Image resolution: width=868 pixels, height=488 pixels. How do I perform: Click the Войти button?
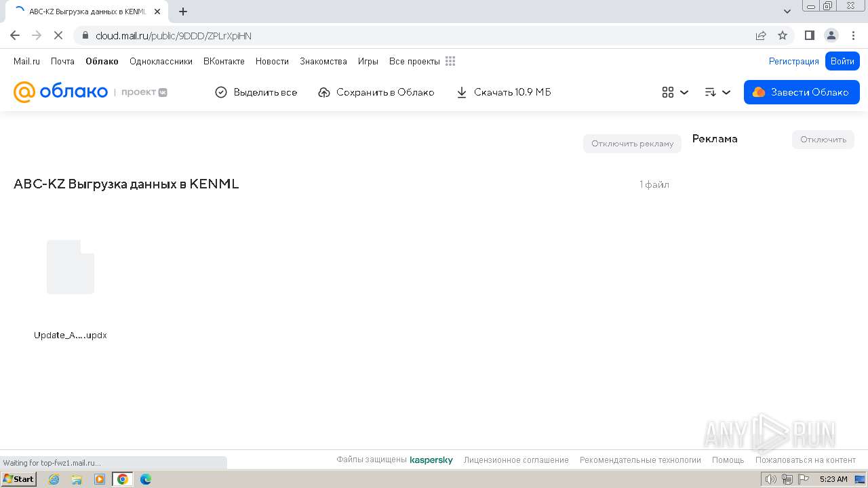pyautogui.click(x=842, y=61)
